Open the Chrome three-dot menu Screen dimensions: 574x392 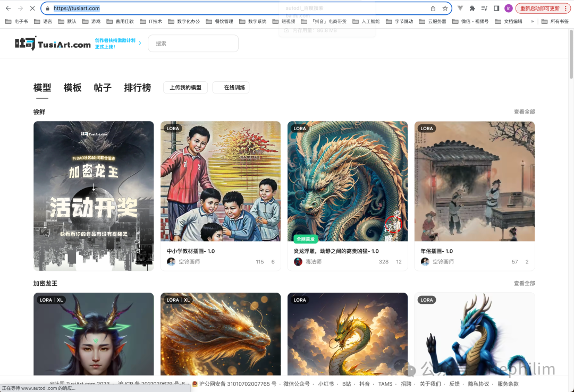[x=565, y=8]
